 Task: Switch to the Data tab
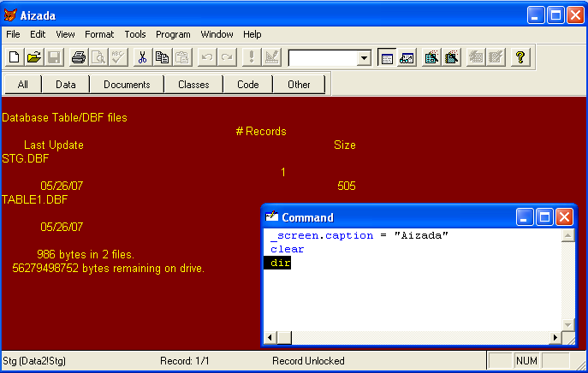66,85
